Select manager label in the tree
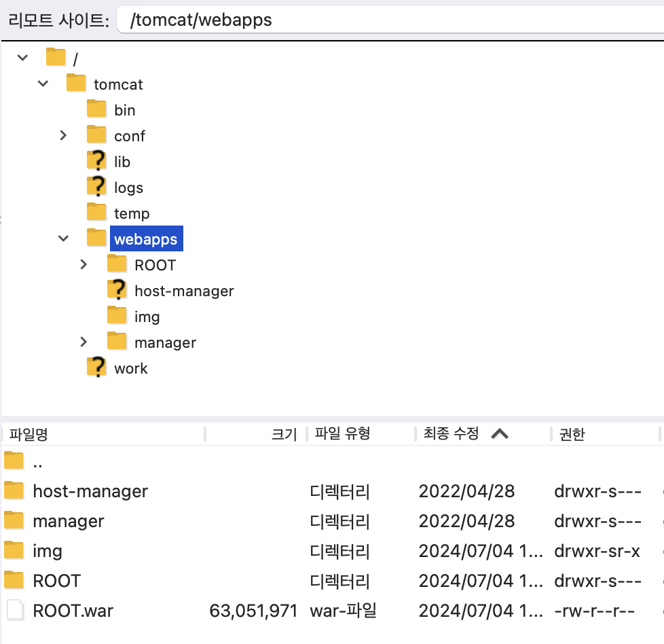Viewport: 664px width, 644px height. (x=165, y=343)
